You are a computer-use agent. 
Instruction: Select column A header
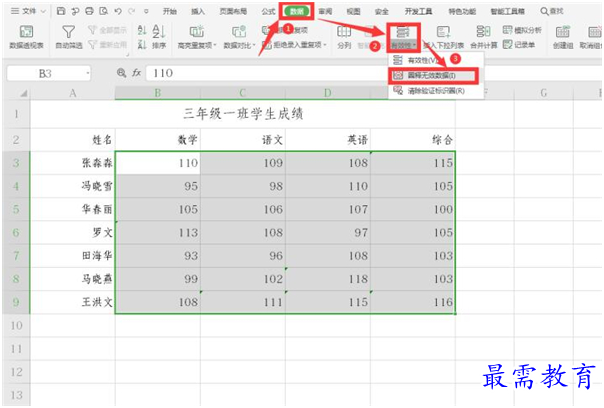coord(72,93)
